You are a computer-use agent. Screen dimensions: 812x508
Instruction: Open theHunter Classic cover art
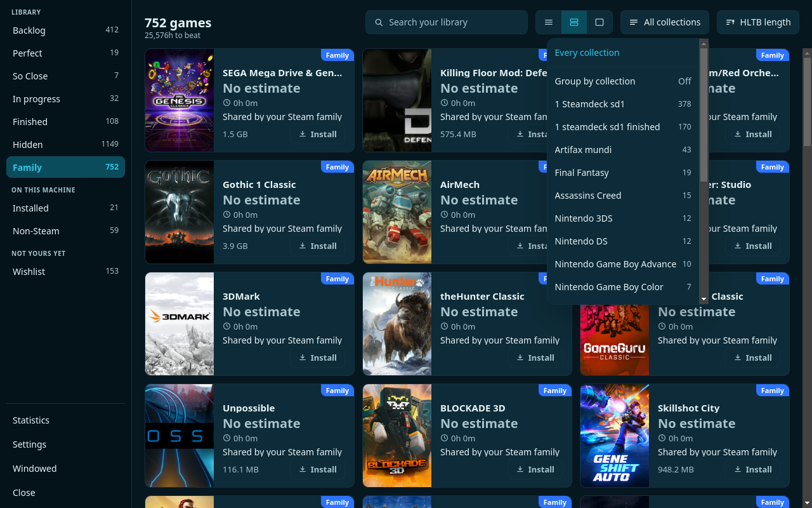coord(397,324)
